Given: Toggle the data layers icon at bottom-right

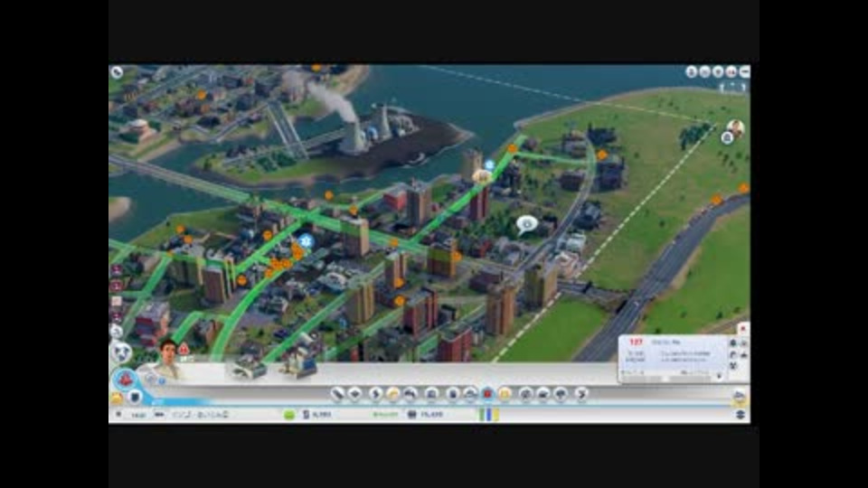Looking at the screenshot, I should pyautogui.click(x=741, y=415).
